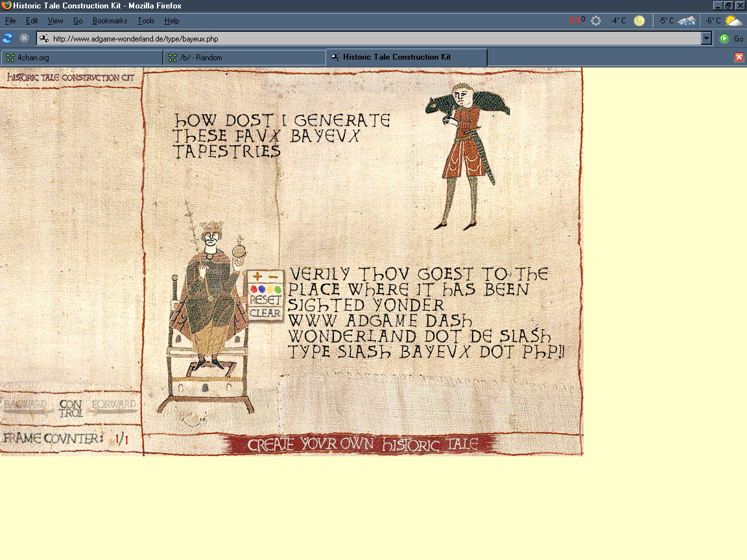Click the partly sunny forecast icon

pyautogui.click(x=733, y=21)
